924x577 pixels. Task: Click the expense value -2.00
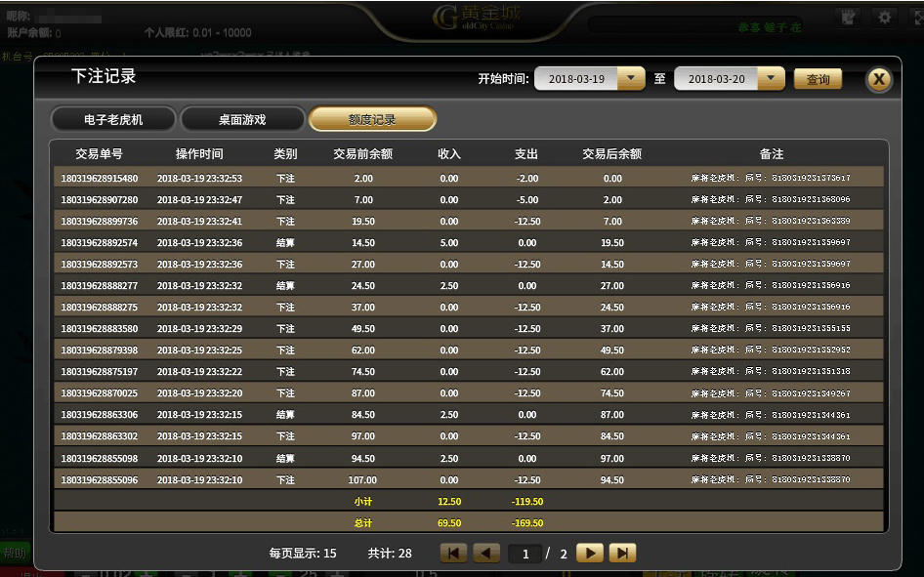coord(526,179)
